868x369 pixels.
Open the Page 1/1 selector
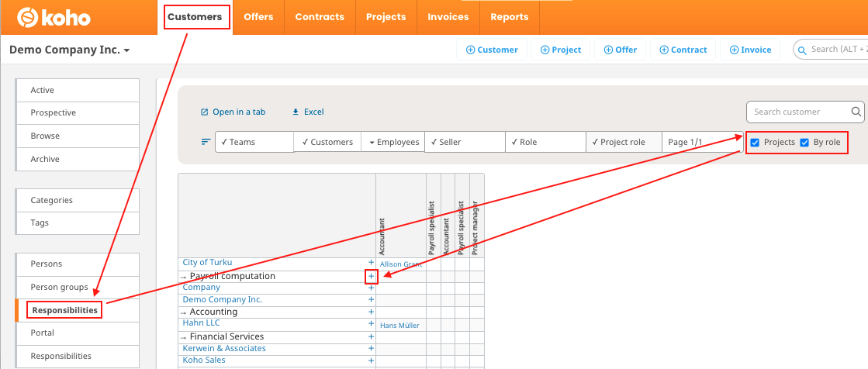703,142
